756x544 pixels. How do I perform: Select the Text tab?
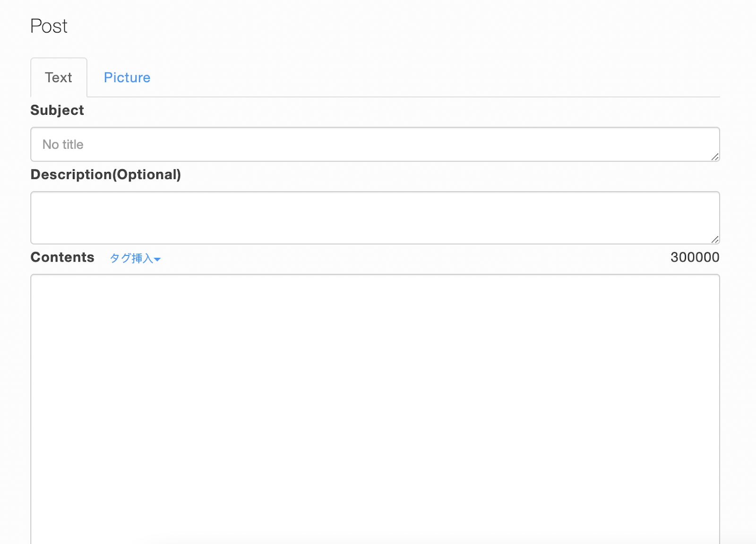coord(59,77)
